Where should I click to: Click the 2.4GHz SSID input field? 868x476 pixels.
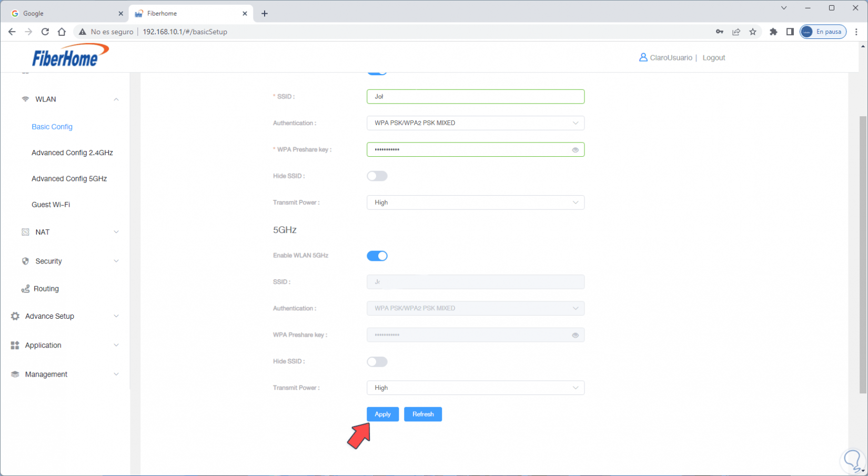pos(475,97)
